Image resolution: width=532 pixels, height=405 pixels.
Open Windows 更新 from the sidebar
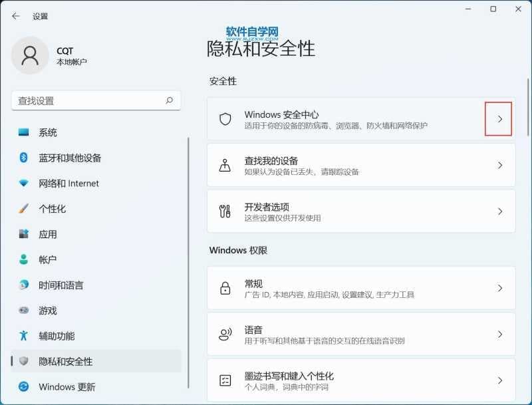(x=66, y=386)
